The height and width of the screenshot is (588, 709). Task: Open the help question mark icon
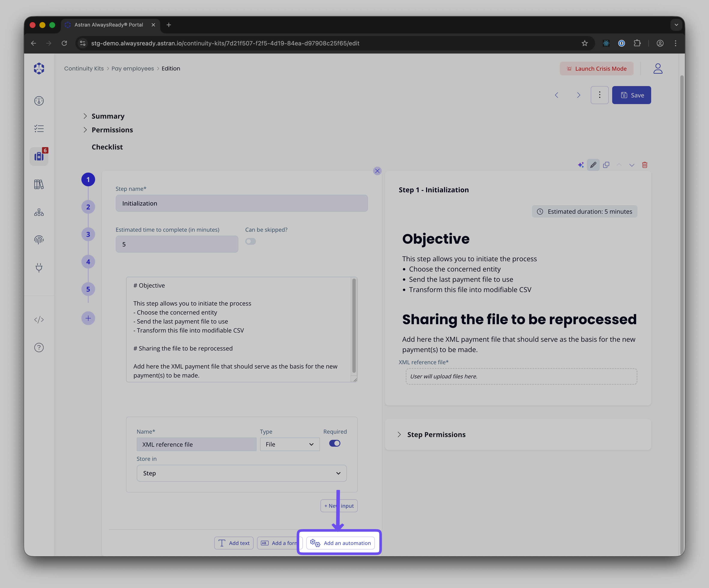click(x=39, y=348)
